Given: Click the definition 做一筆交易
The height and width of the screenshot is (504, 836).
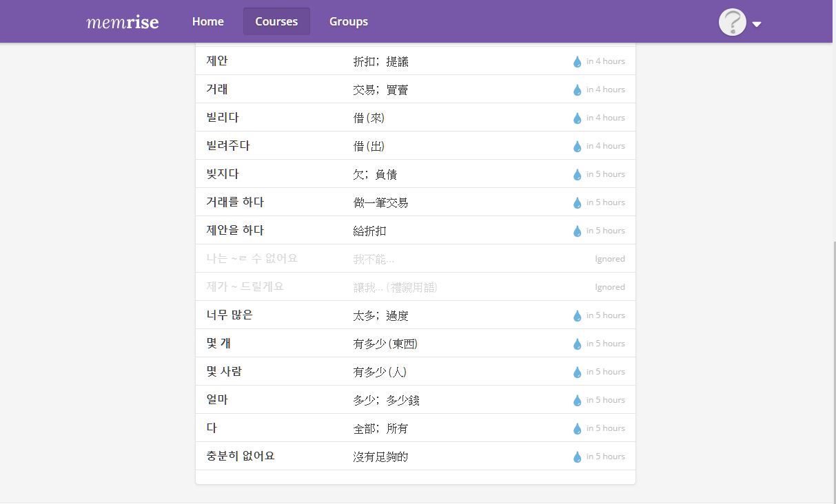Looking at the screenshot, I should 381,202.
